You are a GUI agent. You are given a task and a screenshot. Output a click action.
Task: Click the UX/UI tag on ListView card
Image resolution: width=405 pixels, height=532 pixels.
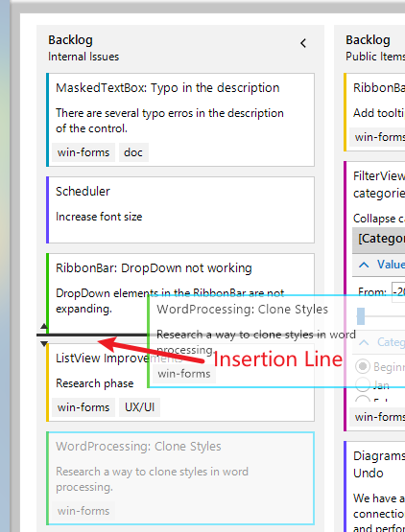139,407
